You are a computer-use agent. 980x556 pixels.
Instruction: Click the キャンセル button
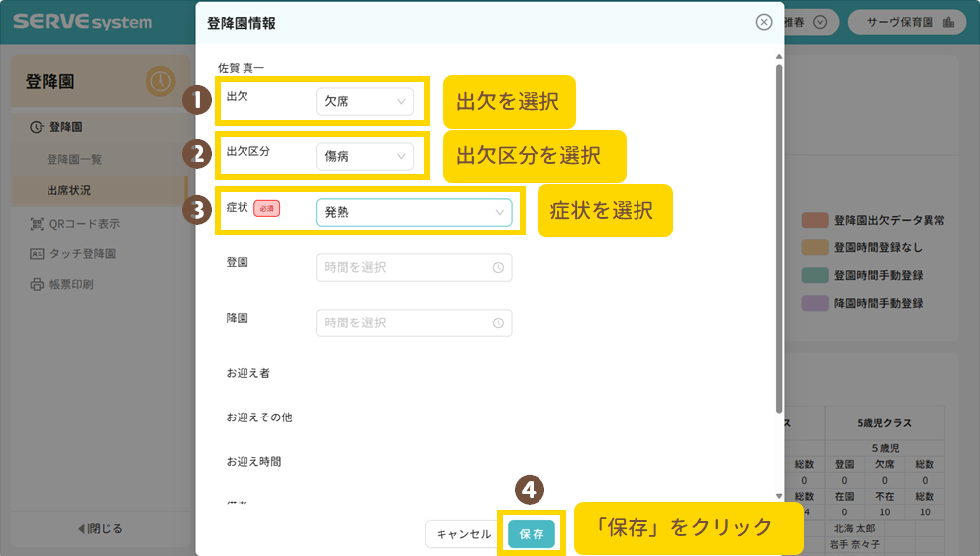463,534
